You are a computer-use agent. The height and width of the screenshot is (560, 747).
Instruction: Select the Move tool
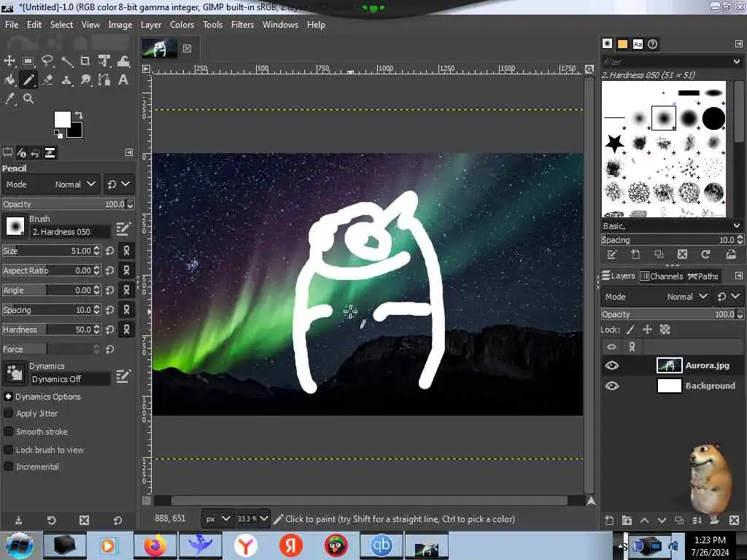click(x=9, y=61)
